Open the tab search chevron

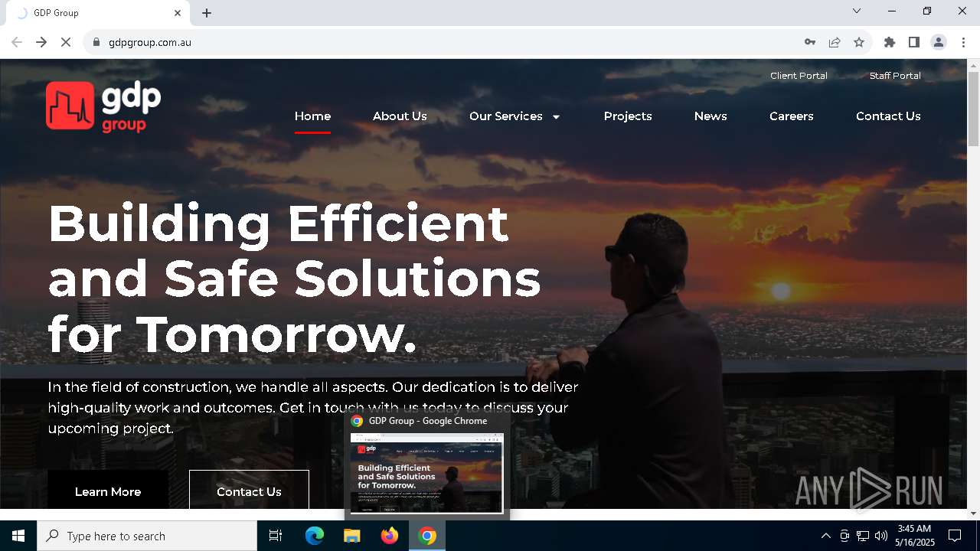[857, 11]
